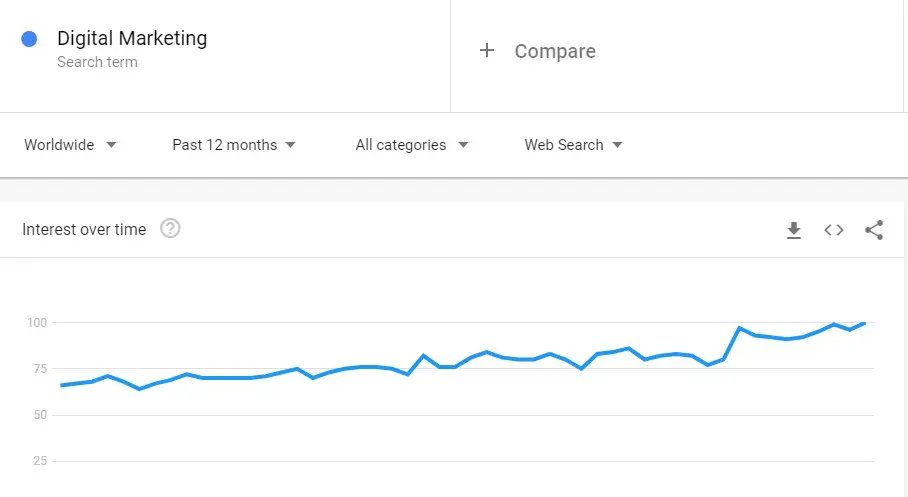This screenshot has height=497, width=908.
Task: Open the Interest over time help icon
Action: [x=171, y=229]
